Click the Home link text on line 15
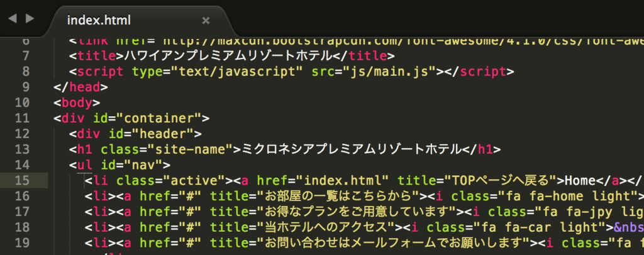Viewport: 644px width, 255px height. 580,181
